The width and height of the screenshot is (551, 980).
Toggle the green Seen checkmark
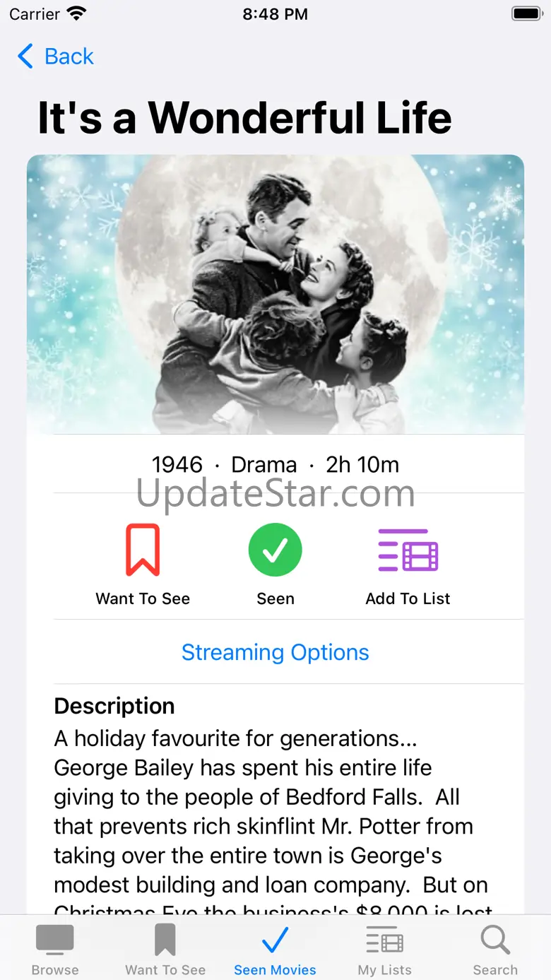pos(275,550)
